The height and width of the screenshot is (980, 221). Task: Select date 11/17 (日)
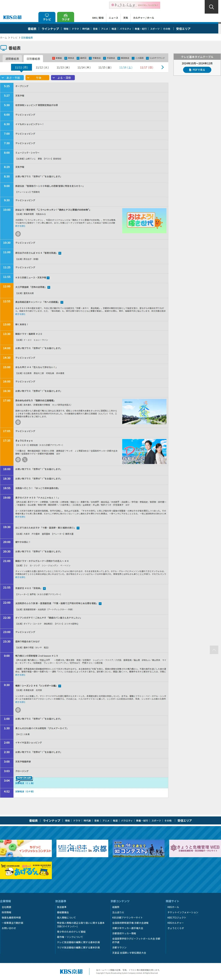(146, 67)
